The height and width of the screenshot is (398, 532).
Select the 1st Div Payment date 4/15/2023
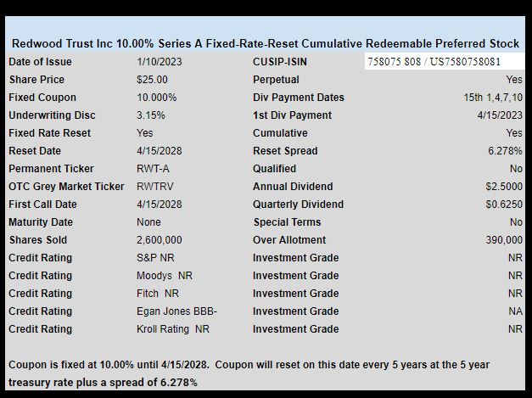[x=500, y=115]
